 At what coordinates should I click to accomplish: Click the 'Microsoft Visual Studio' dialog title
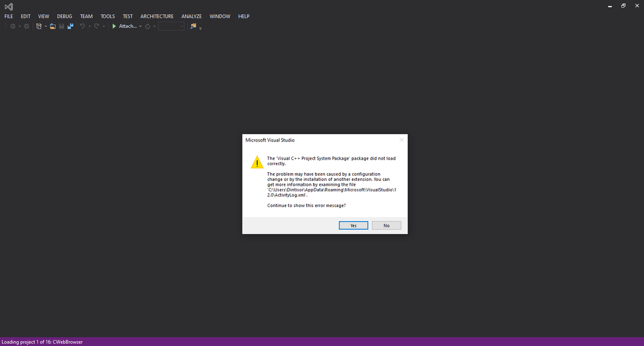tap(270, 140)
